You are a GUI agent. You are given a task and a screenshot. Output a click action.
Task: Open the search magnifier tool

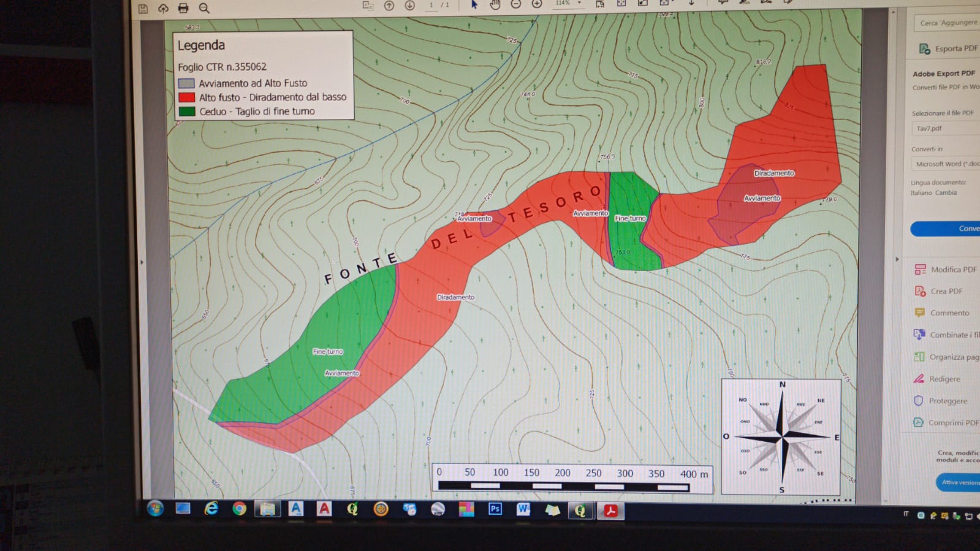coord(204,8)
